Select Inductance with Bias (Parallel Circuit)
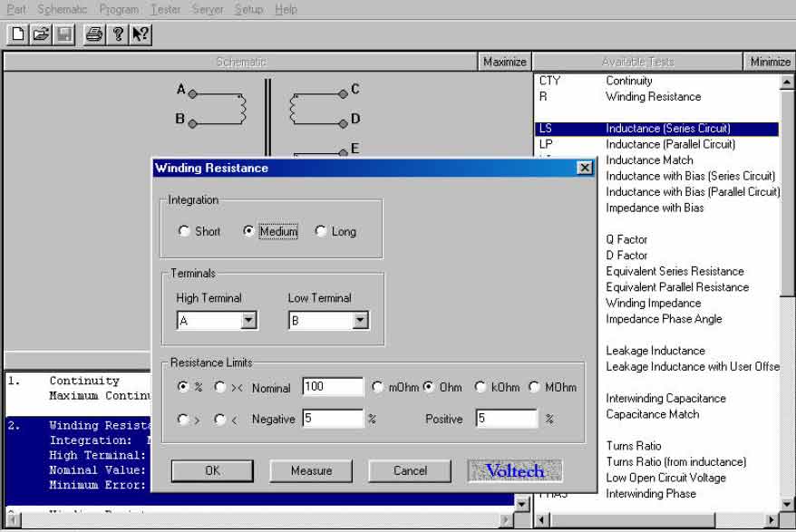This screenshot has width=796, height=532. point(693,191)
